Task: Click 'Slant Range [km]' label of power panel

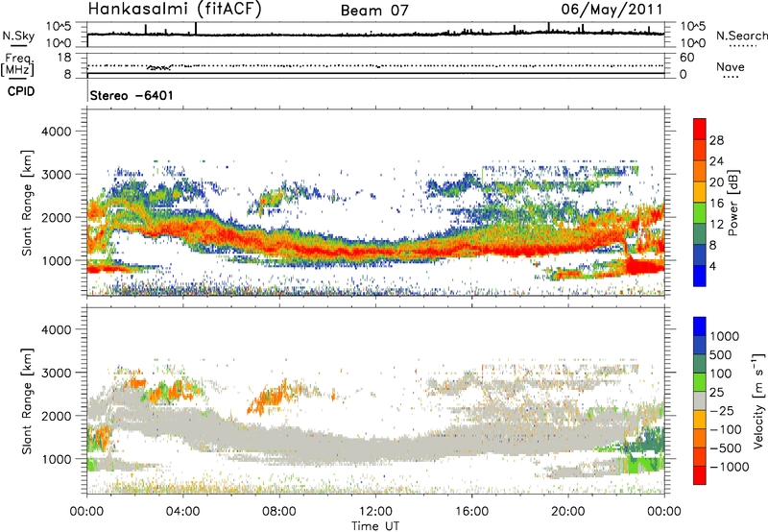Action: coord(27,203)
